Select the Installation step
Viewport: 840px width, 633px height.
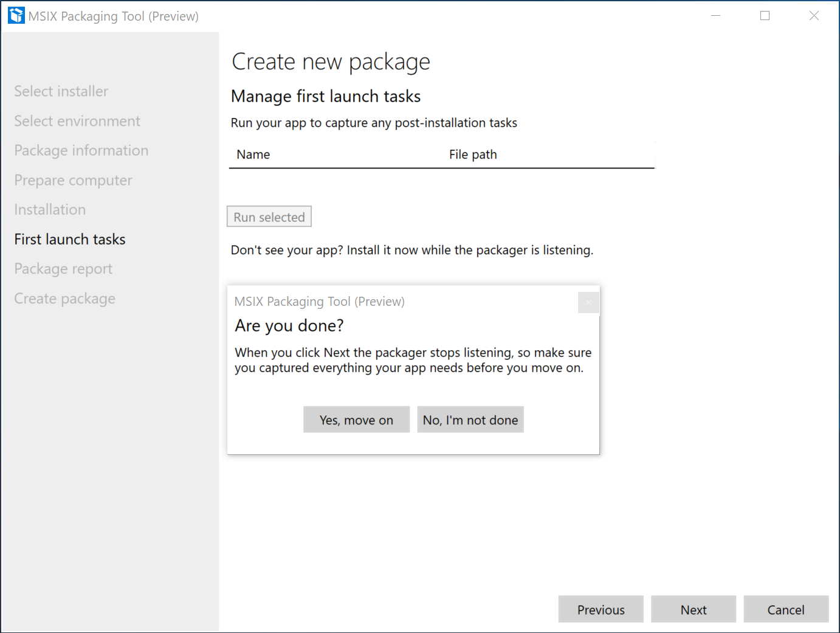(50, 209)
